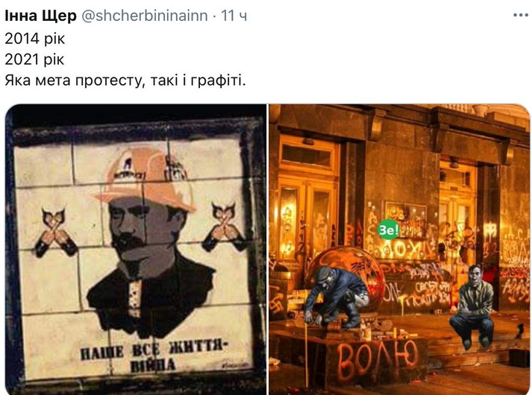The height and width of the screenshot is (395, 532).
Task: Click the orange helmet in the graffiti
Action: [x=146, y=179]
